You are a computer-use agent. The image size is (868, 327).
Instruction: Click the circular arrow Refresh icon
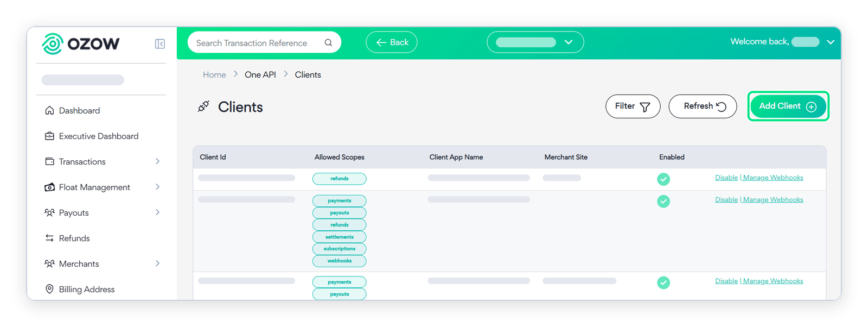pyautogui.click(x=721, y=106)
